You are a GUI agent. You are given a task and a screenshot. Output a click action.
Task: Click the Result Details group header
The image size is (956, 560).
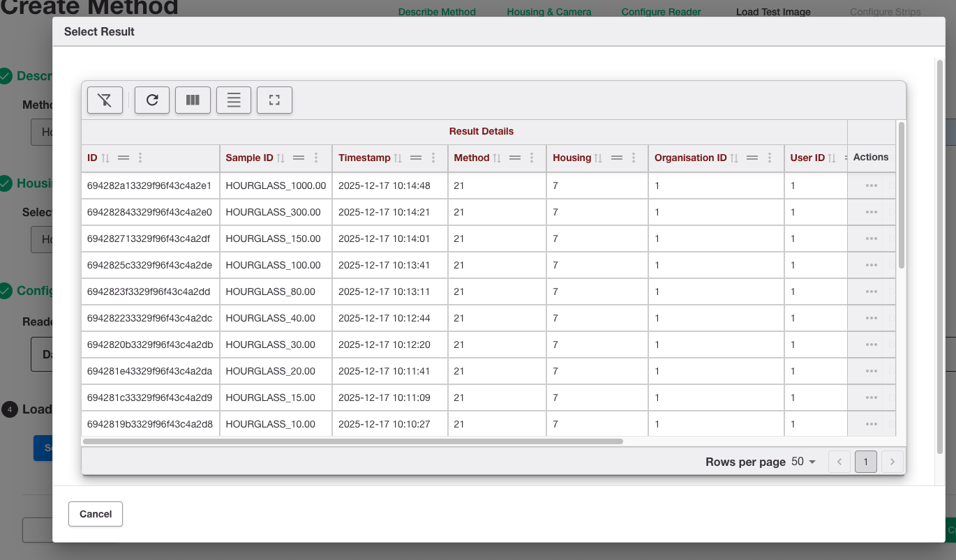click(481, 131)
